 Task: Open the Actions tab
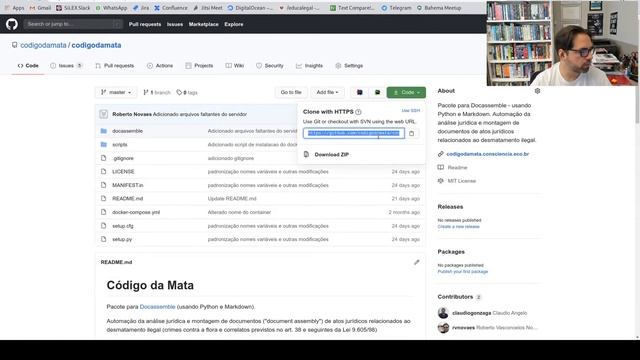click(160, 66)
